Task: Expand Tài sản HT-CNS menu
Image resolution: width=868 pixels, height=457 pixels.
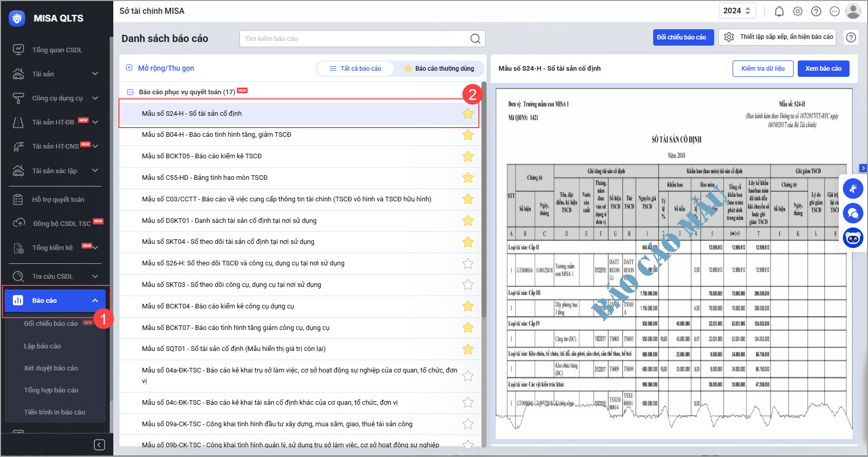Action: pyautogui.click(x=95, y=146)
